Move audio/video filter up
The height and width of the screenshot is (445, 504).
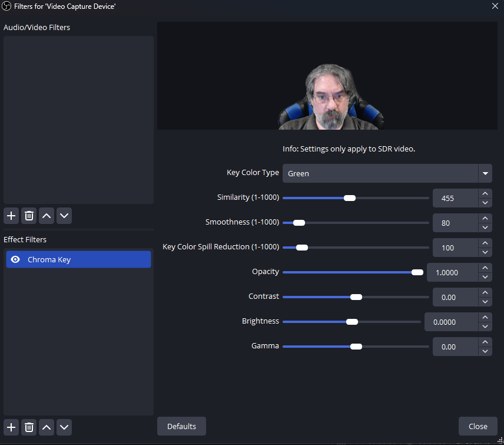tap(47, 216)
